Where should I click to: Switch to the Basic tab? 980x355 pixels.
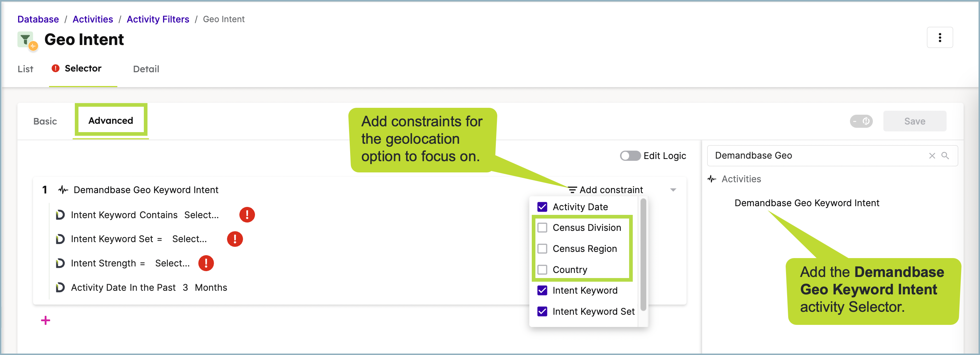pos(45,121)
